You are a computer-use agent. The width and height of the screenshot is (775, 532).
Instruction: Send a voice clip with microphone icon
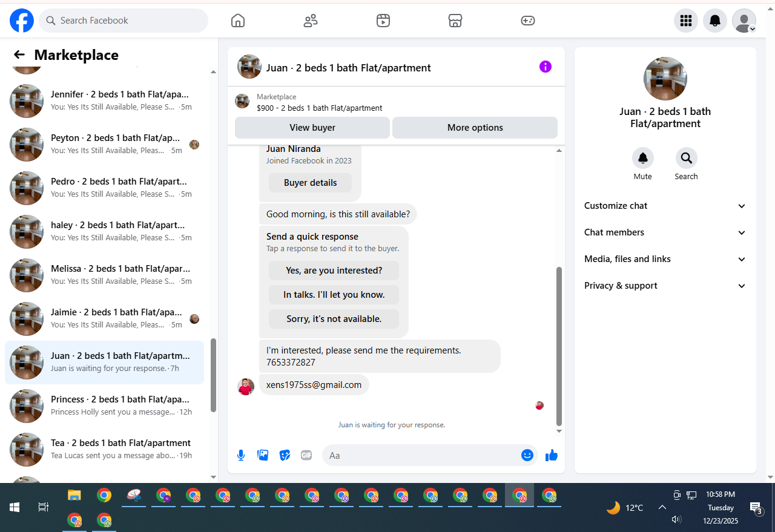[x=241, y=455]
